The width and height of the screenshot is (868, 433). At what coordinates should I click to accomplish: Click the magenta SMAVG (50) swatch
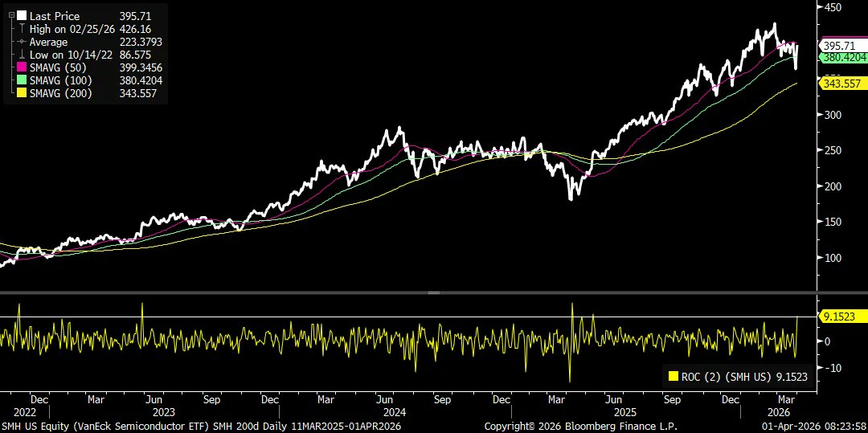click(x=22, y=67)
